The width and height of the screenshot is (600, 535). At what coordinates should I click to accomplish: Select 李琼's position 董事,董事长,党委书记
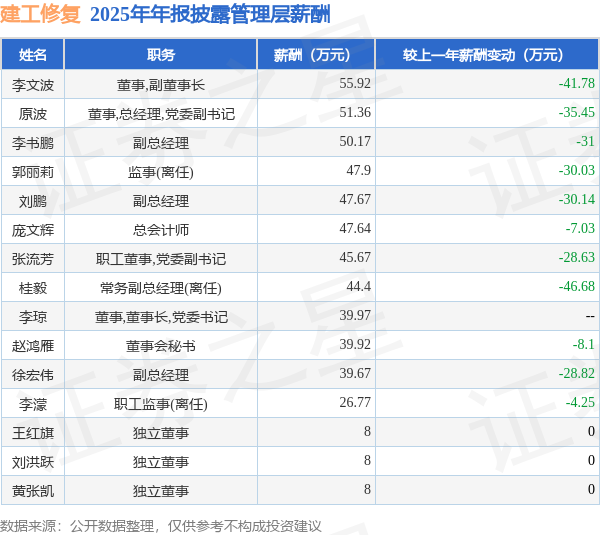tap(161, 317)
